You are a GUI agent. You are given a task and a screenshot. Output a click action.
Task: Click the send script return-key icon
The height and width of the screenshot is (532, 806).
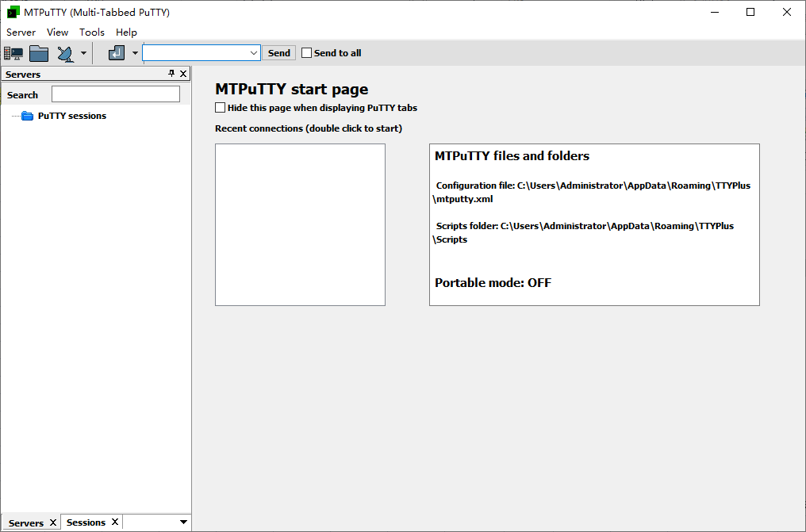pyautogui.click(x=116, y=53)
